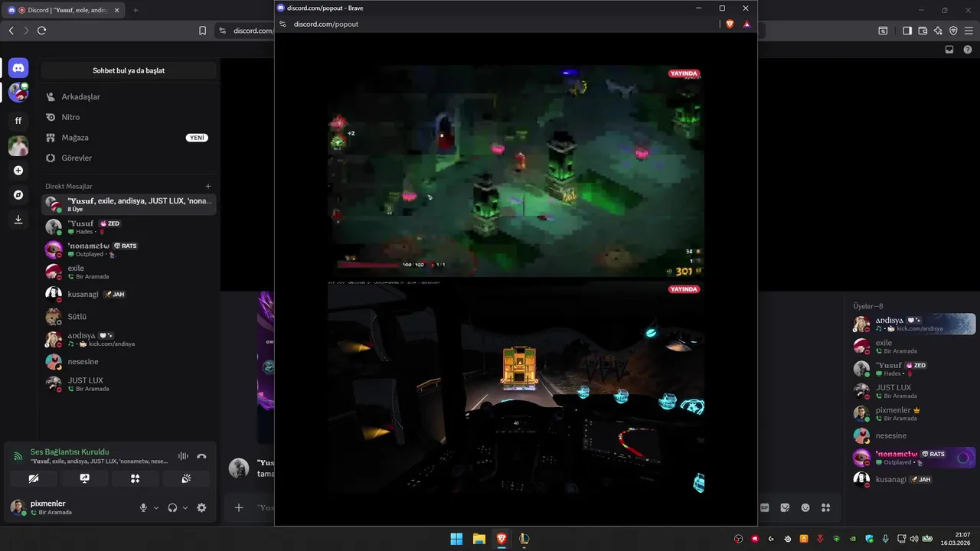The image size is (980, 551).
Task: Open Brave hamburger main menu
Action: (969, 31)
